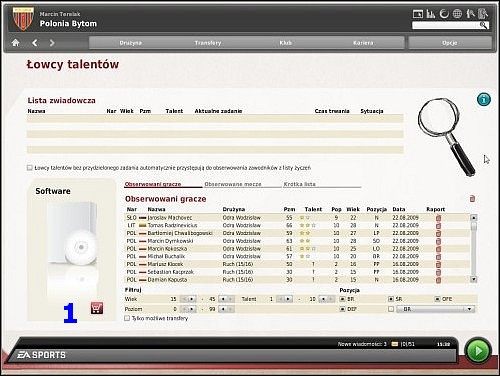Viewport: 500px width, 376px height.
Task: Increase minimum Talent with right arrow
Action: [289, 299]
